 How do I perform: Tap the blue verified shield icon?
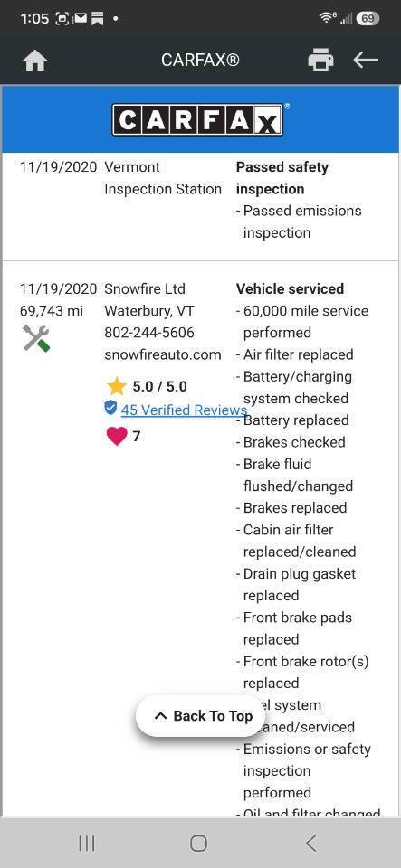110,408
